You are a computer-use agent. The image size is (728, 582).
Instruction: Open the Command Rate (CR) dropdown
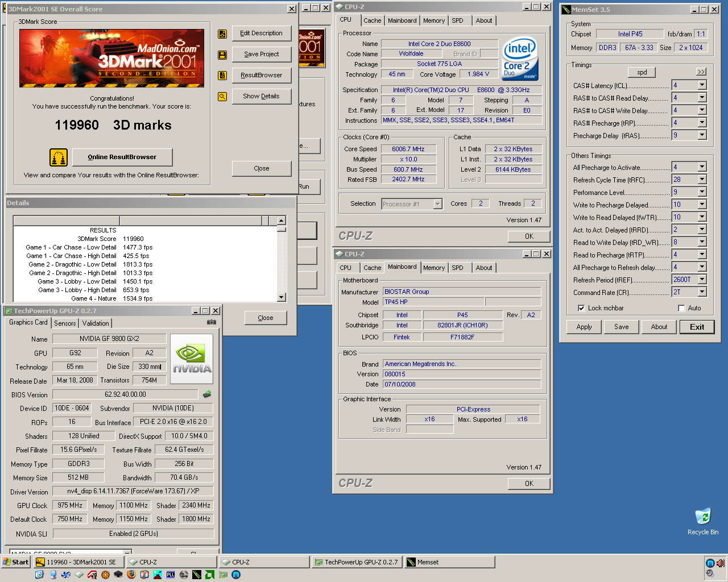[x=702, y=292]
